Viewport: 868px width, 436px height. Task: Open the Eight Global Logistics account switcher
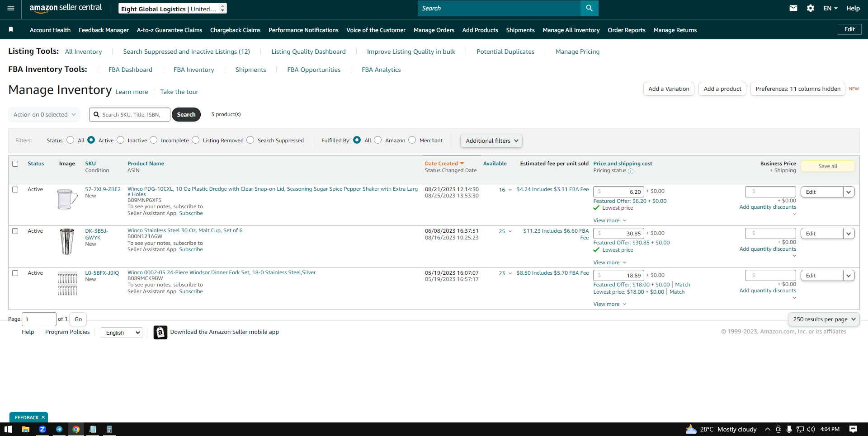(x=173, y=9)
